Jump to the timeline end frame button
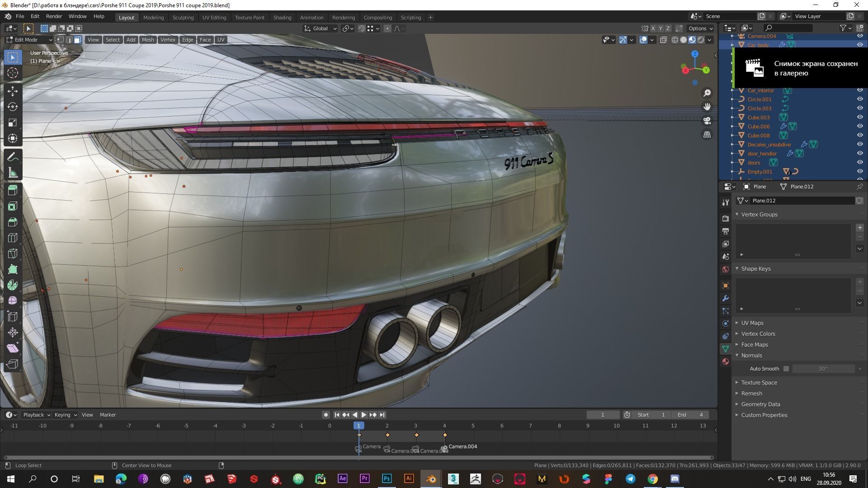This screenshot has width=868, height=488. [382, 415]
